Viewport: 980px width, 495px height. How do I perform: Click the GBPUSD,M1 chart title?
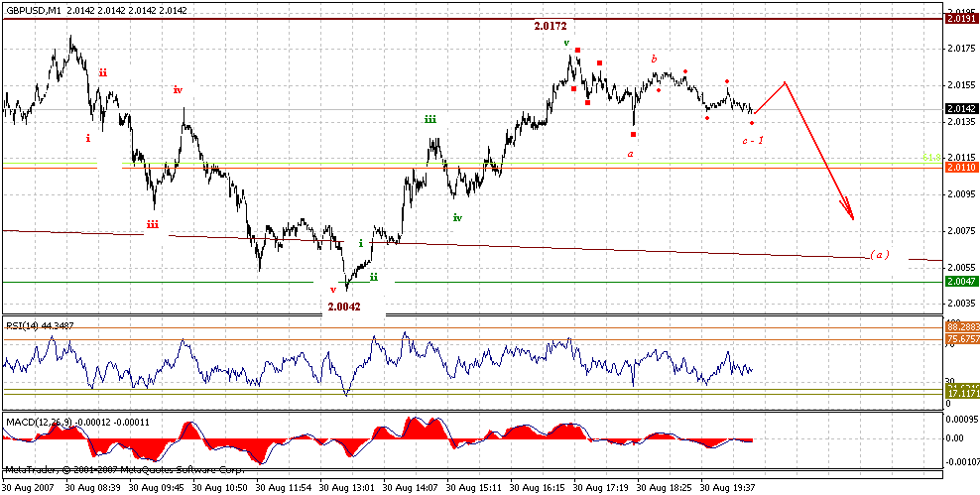tap(96, 10)
